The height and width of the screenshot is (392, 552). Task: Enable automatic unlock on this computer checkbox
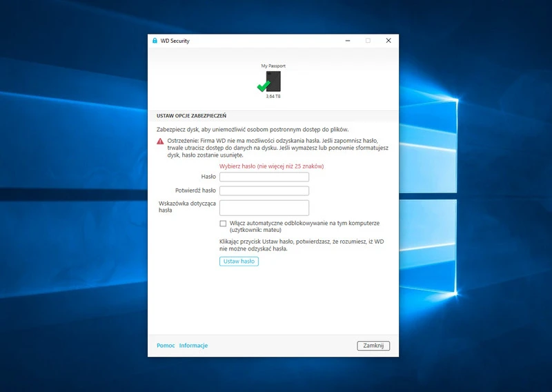point(223,224)
